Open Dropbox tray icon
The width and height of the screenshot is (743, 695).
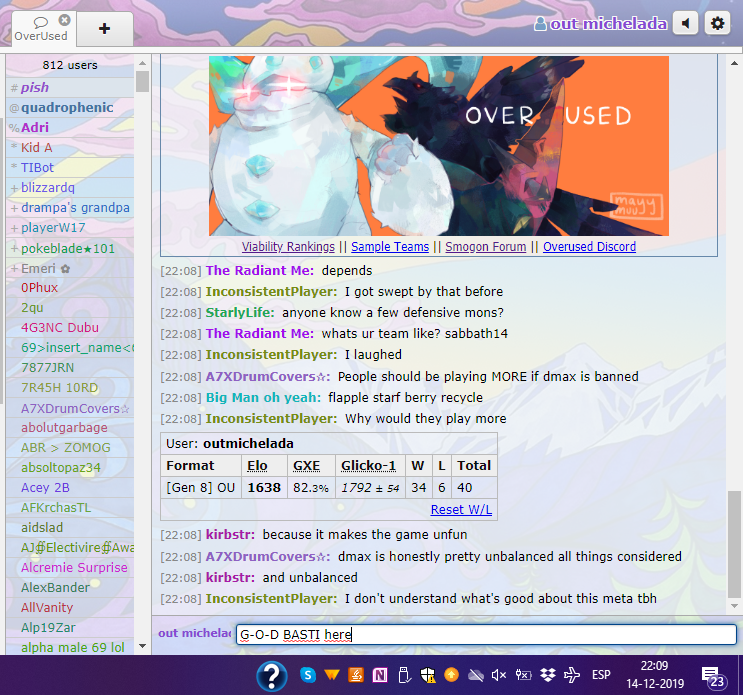[548, 675]
